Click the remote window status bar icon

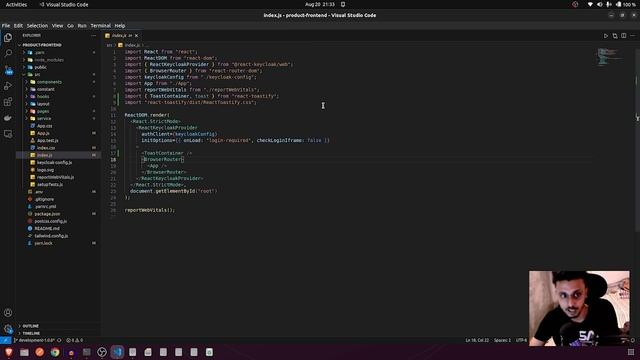(x=5, y=340)
